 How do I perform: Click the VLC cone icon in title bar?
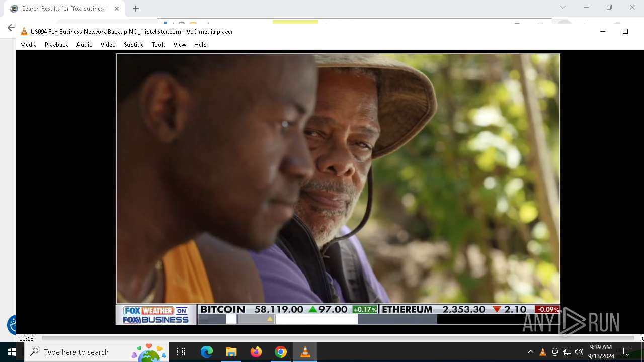(x=24, y=31)
